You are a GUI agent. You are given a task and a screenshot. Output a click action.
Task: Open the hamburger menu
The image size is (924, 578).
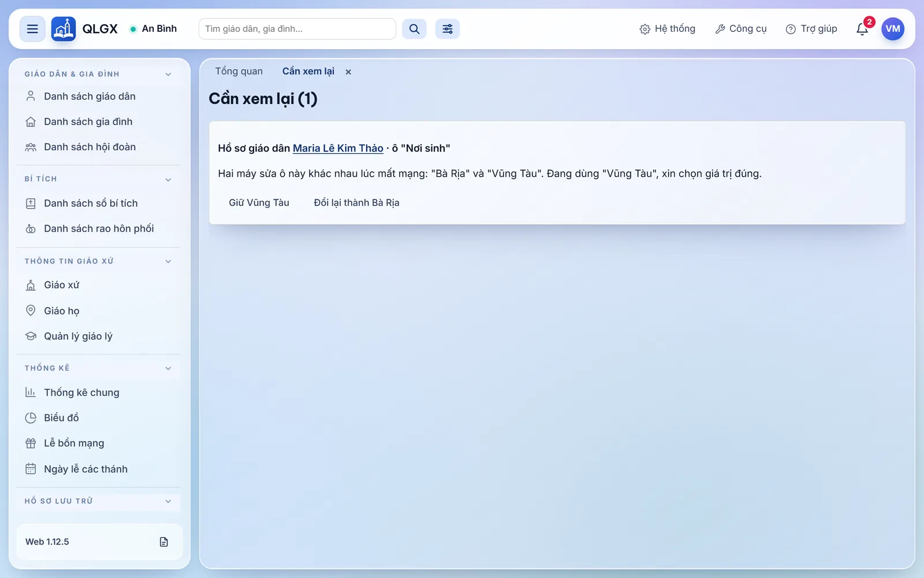point(32,29)
